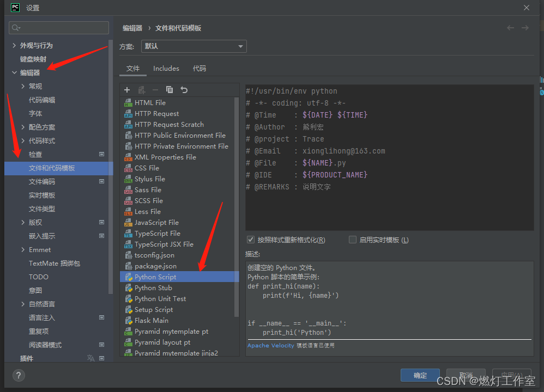Image resolution: width=544 pixels, height=392 pixels.
Task: Click the 确定 button
Action: point(420,375)
